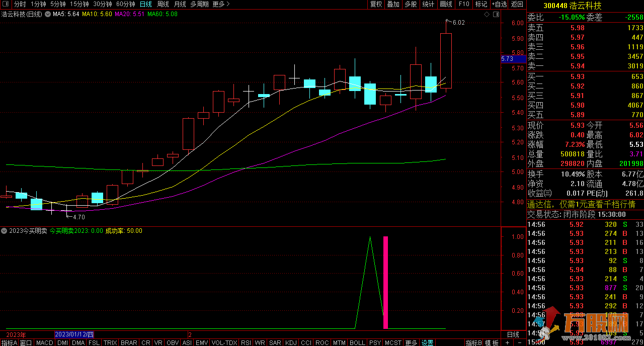
Task: Select the CR indicator tab
Action: pos(146,342)
